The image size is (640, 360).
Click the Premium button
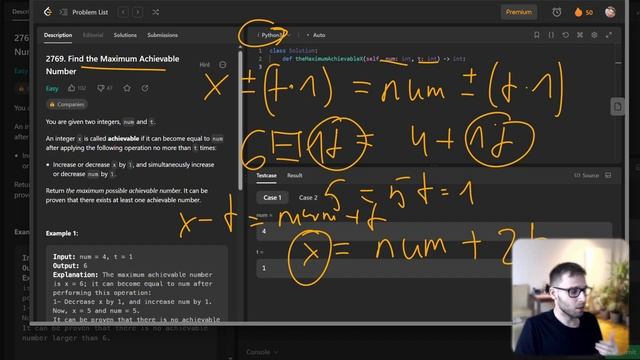pos(519,12)
